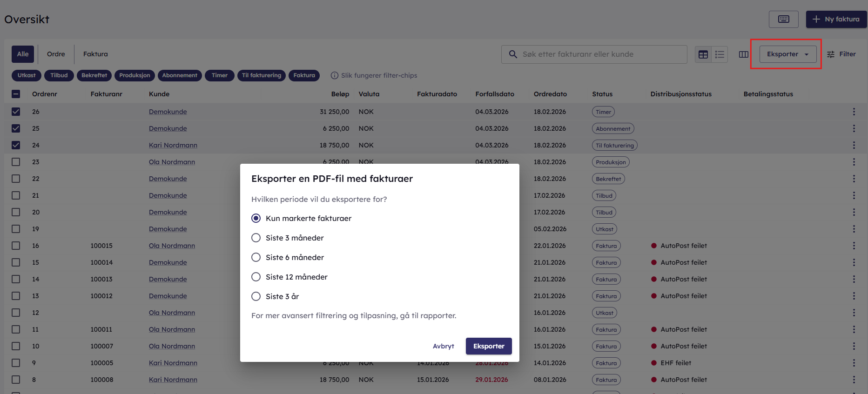Viewport: 868px width, 394px height.
Task: Switch to the Faktura tab
Action: pos(95,54)
